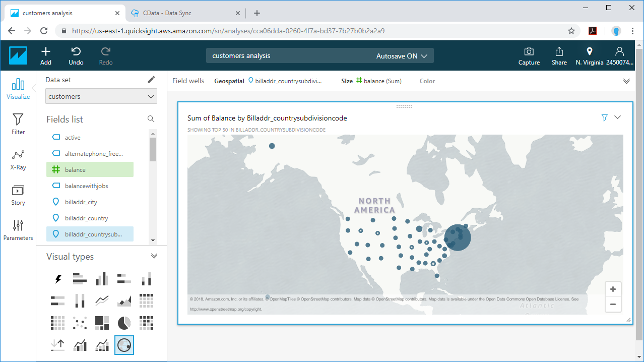Open the visual's chevron options menu
This screenshot has width=644, height=362.
(x=618, y=117)
